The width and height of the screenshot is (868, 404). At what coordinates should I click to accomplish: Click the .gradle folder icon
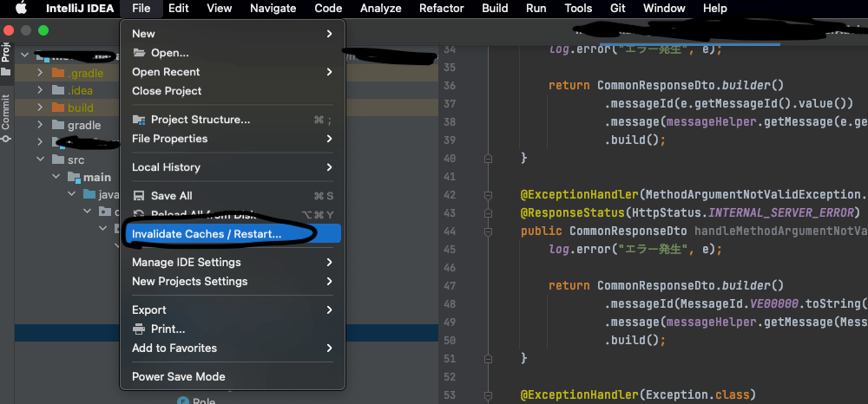(x=58, y=74)
